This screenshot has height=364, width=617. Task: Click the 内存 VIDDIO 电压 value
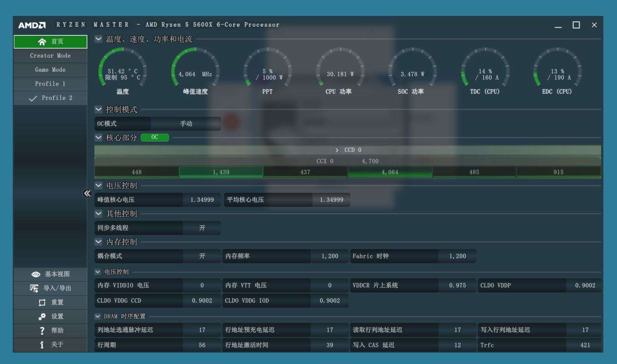coord(202,285)
